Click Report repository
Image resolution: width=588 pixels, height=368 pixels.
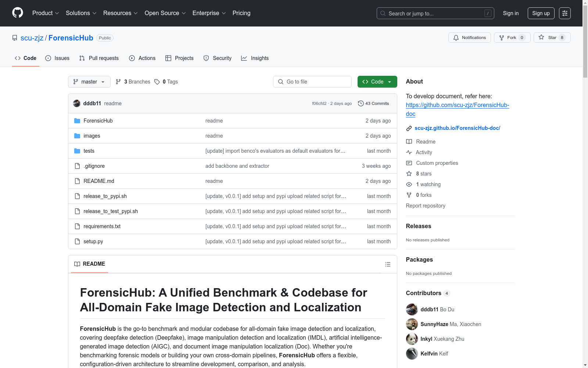coord(425,206)
